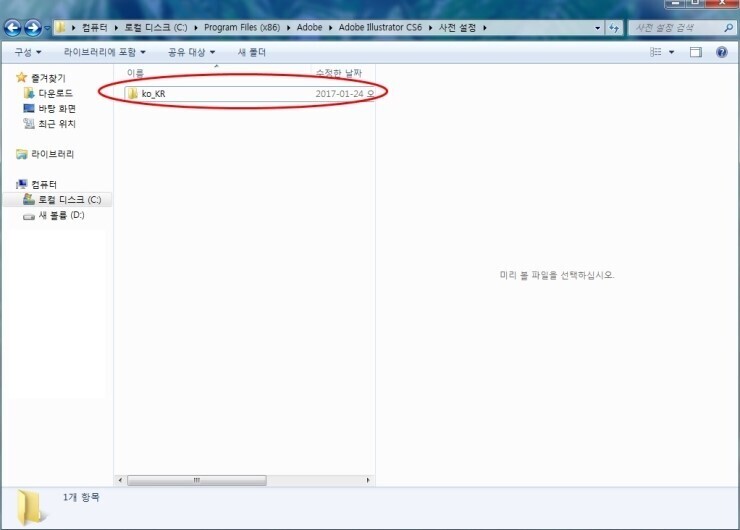Open 바탕 화면 in navigation pane
The height and width of the screenshot is (530, 740).
pos(57,109)
